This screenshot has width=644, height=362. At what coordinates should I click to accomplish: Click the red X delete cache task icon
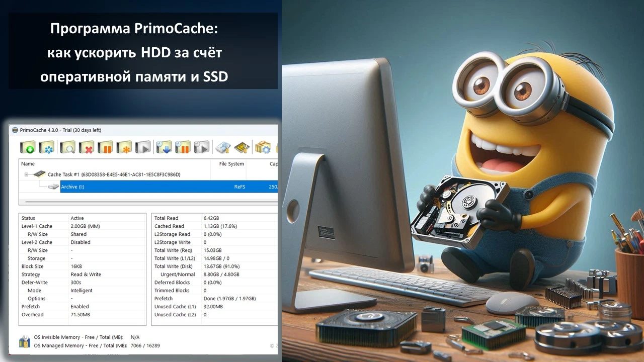tap(87, 147)
